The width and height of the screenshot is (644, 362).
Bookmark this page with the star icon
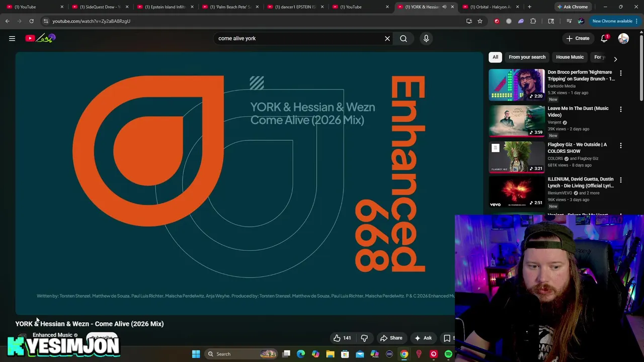click(480, 21)
